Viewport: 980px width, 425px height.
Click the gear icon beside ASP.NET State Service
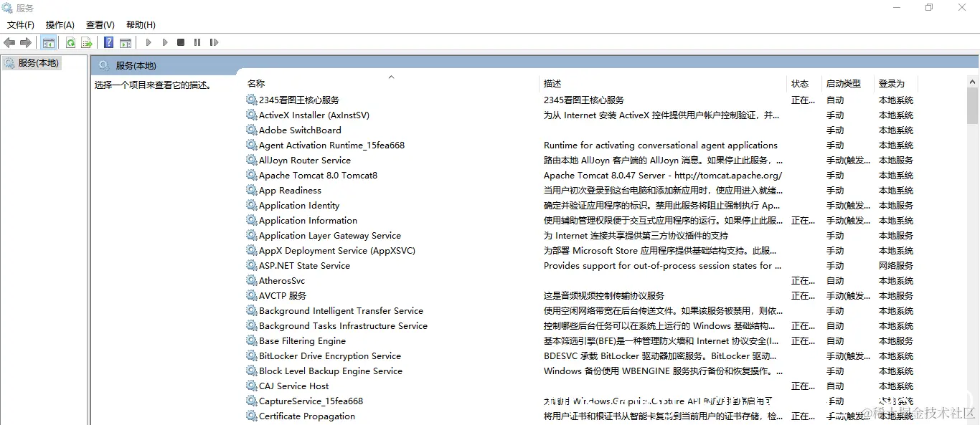pyautogui.click(x=251, y=265)
